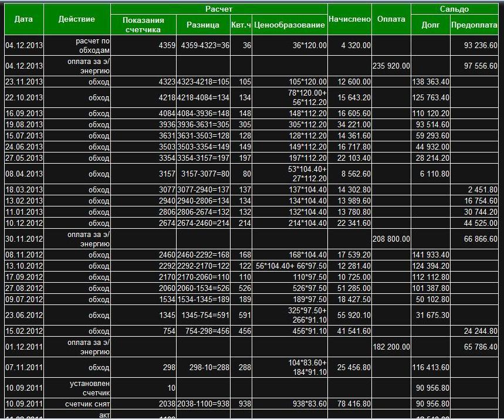Select the 182 200.00 payment cell
Image resolution: width=504 pixels, height=420 pixels.
[391, 347]
